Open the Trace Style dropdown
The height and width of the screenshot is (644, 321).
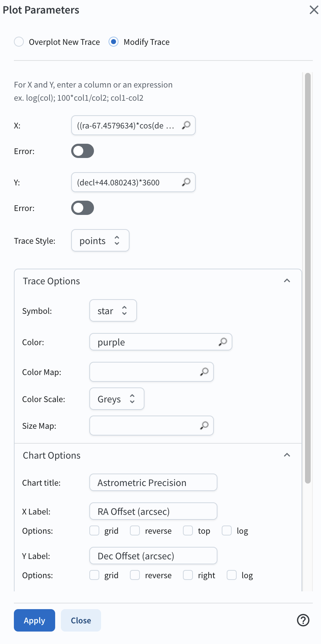(x=100, y=241)
